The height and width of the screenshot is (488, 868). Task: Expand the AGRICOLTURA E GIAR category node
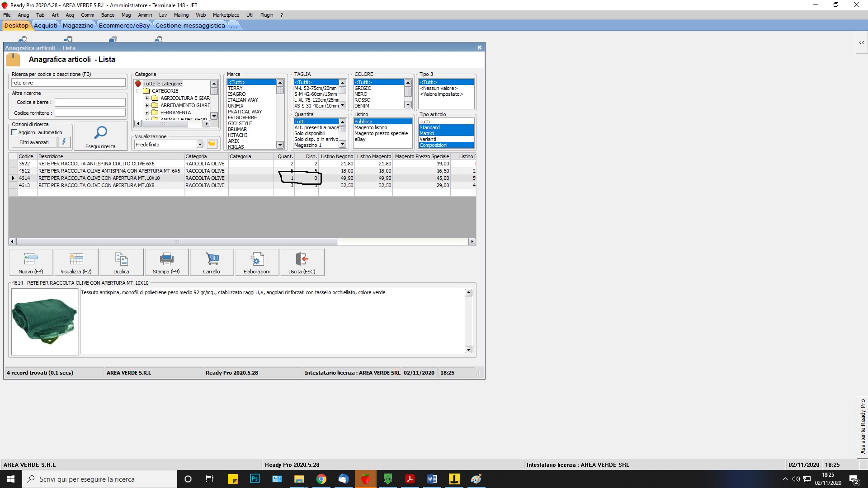click(x=146, y=98)
